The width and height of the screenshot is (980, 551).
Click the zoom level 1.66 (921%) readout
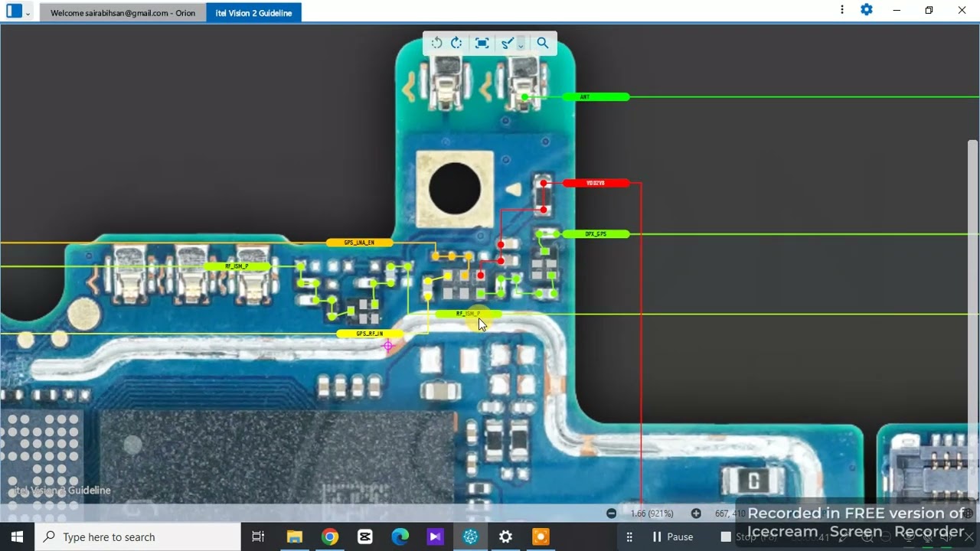(652, 514)
